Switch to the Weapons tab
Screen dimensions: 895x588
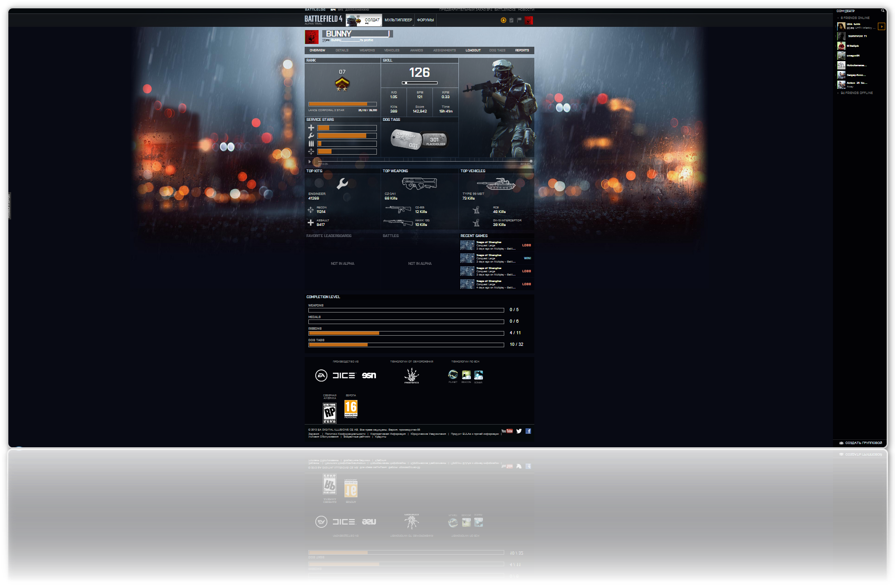coord(367,50)
